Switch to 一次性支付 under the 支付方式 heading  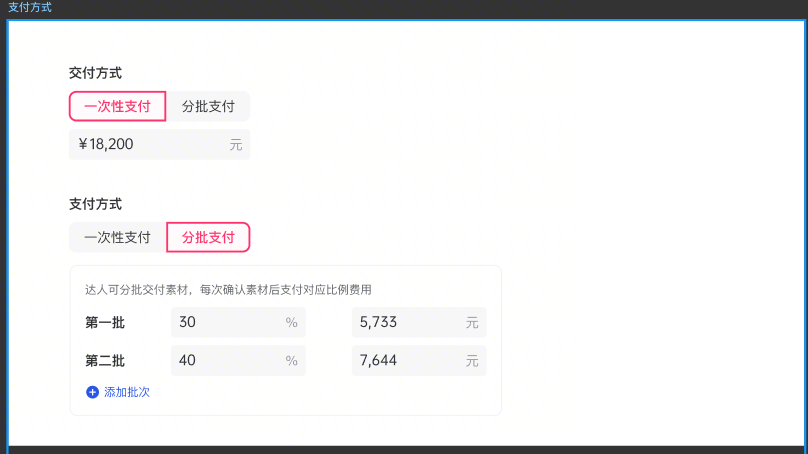coord(117,237)
